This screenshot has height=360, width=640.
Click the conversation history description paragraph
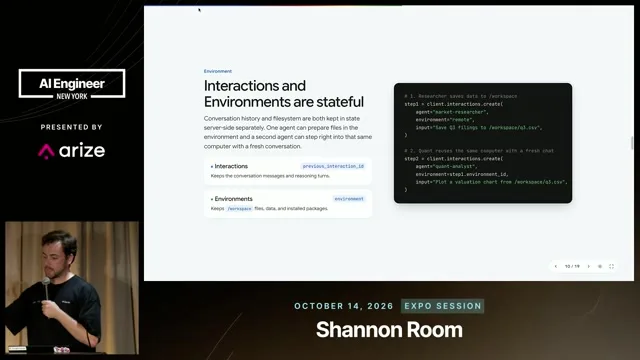(x=288, y=132)
